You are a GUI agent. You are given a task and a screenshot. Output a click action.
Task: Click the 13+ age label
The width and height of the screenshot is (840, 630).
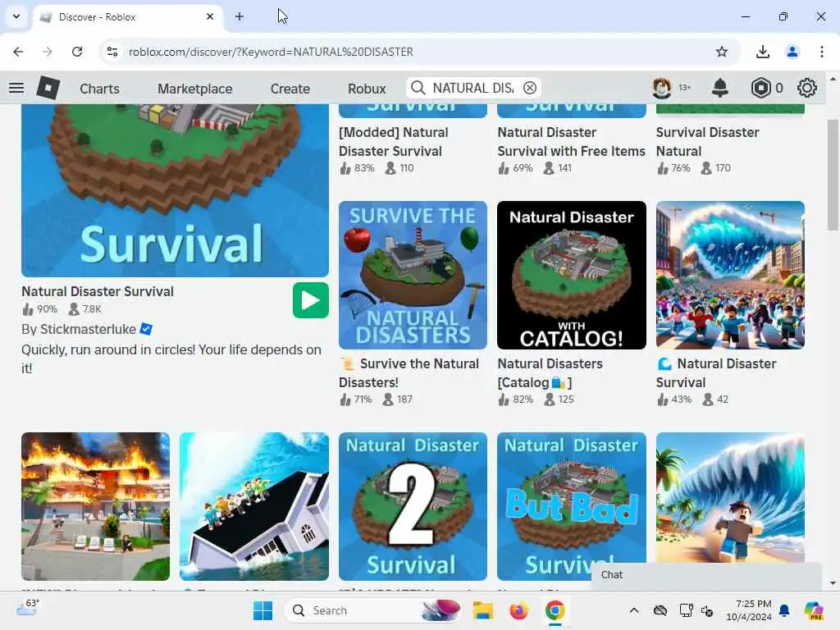(x=685, y=87)
